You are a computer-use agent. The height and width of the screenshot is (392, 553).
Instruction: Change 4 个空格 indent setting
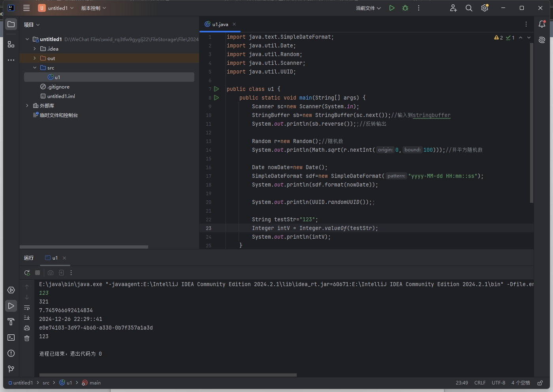click(x=521, y=383)
